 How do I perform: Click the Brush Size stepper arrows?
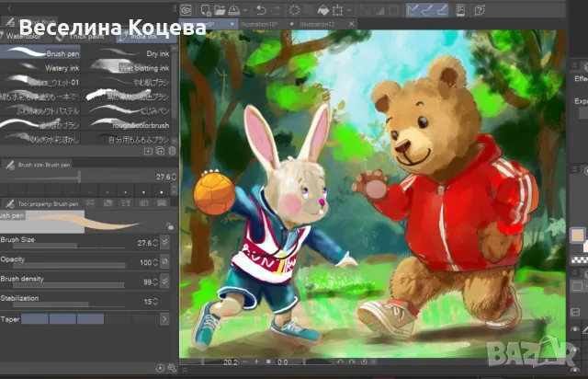(x=154, y=243)
